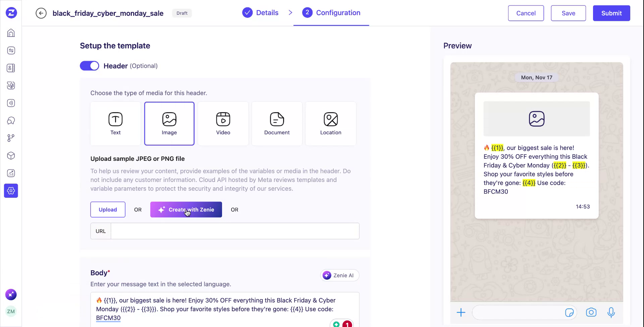644x327 pixels.
Task: Click the microphone icon in the WhatsApp preview
Action: tap(611, 312)
